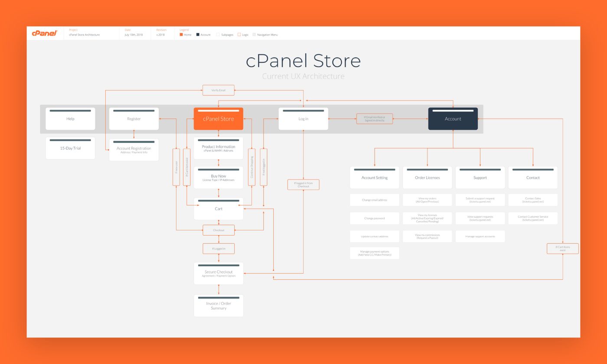607x364 pixels.
Task: Click the Update contact address subpage
Action: tap(375, 237)
